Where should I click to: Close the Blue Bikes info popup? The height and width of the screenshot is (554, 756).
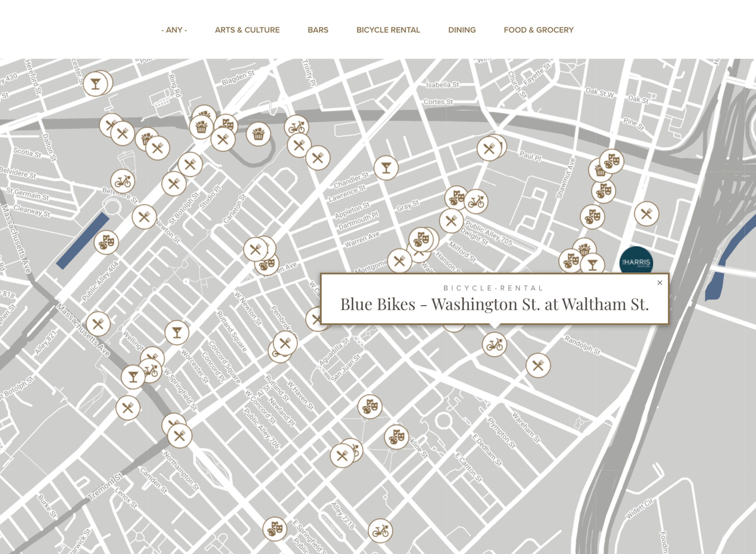[660, 283]
